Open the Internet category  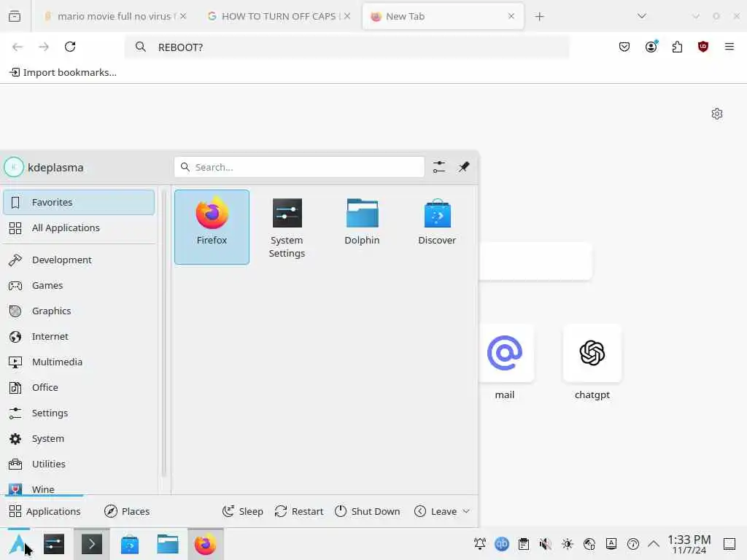click(79, 337)
